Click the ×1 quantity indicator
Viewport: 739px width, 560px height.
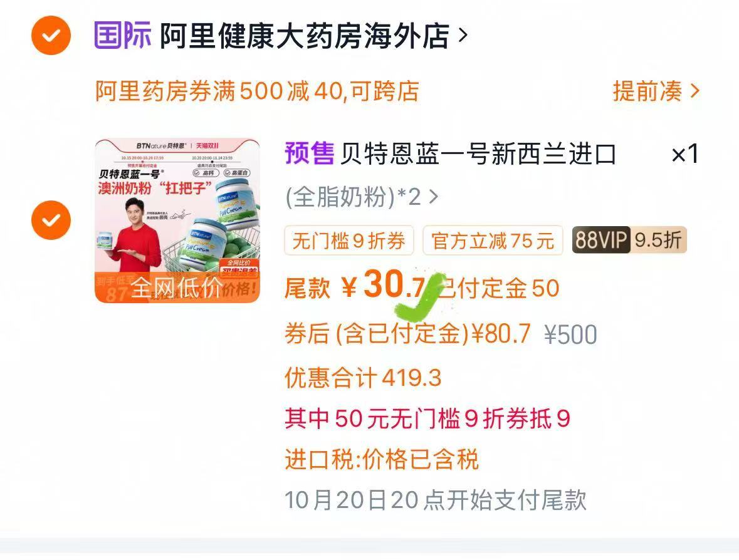tap(684, 154)
